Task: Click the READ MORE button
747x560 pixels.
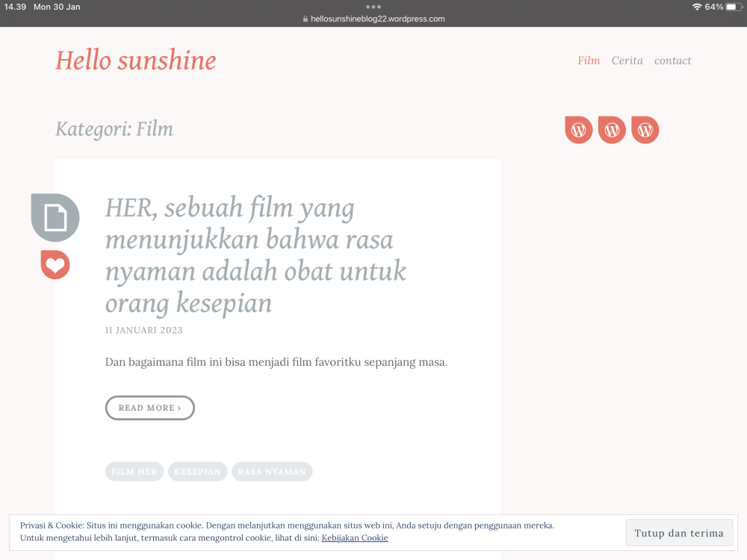Action: coord(150,408)
